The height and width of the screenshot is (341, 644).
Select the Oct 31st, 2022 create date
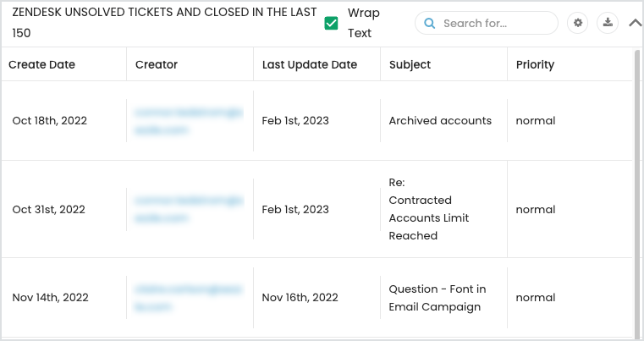(49, 210)
